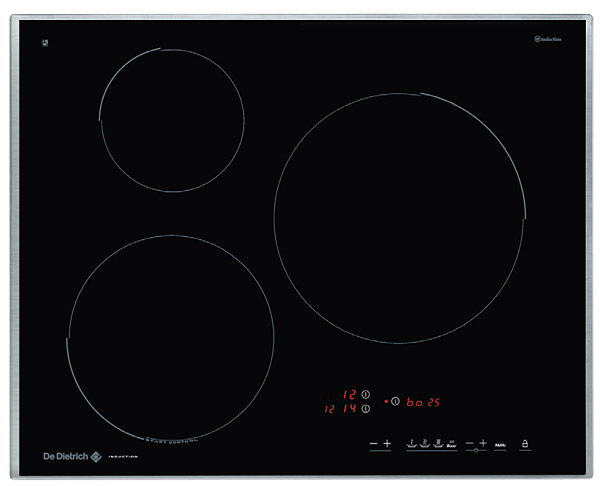Tap the memo key beside the lock
The image size is (600, 486).
500,442
